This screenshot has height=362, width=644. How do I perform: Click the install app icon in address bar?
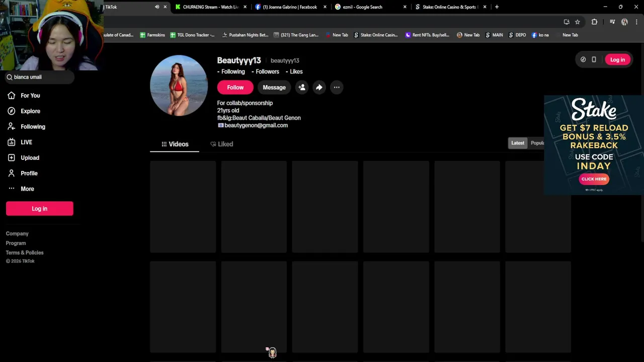pyautogui.click(x=567, y=22)
